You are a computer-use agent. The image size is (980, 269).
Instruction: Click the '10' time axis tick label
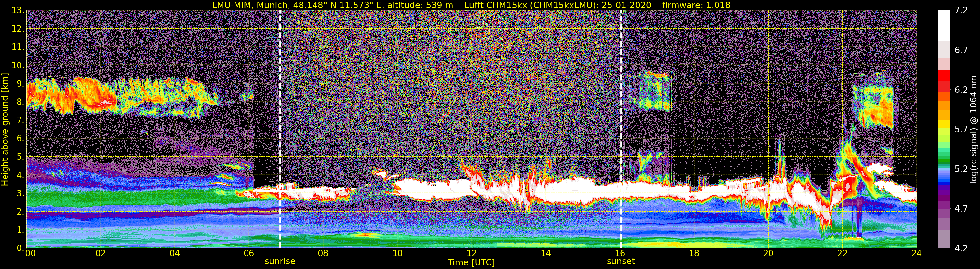[x=397, y=253]
